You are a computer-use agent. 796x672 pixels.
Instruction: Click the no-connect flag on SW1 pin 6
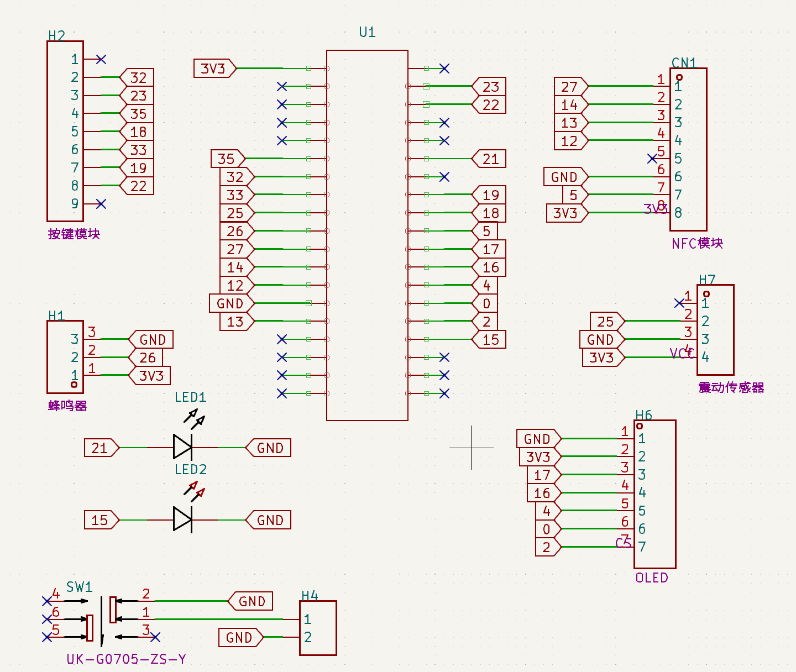[47, 619]
